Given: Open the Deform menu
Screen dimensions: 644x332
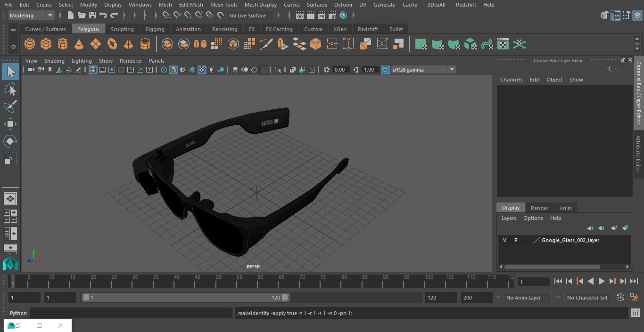Looking at the screenshot, I should 343,5.
